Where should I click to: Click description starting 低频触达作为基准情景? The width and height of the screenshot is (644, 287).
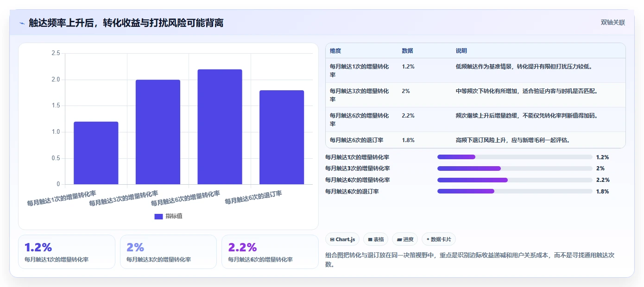[524, 67]
